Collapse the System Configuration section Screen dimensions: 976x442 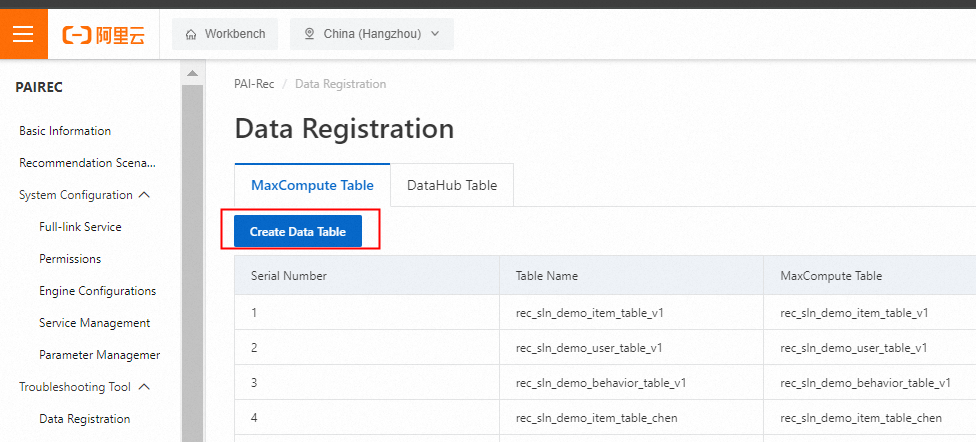[x=144, y=195]
